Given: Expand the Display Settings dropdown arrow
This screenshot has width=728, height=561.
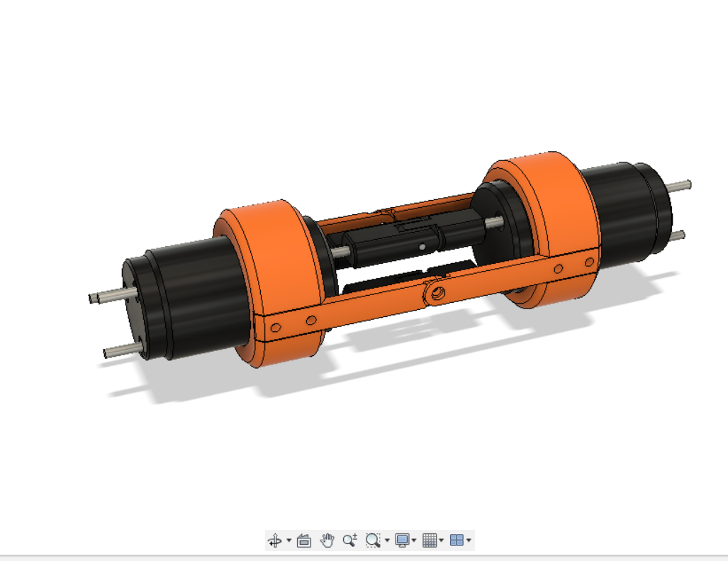Looking at the screenshot, I should click(413, 540).
